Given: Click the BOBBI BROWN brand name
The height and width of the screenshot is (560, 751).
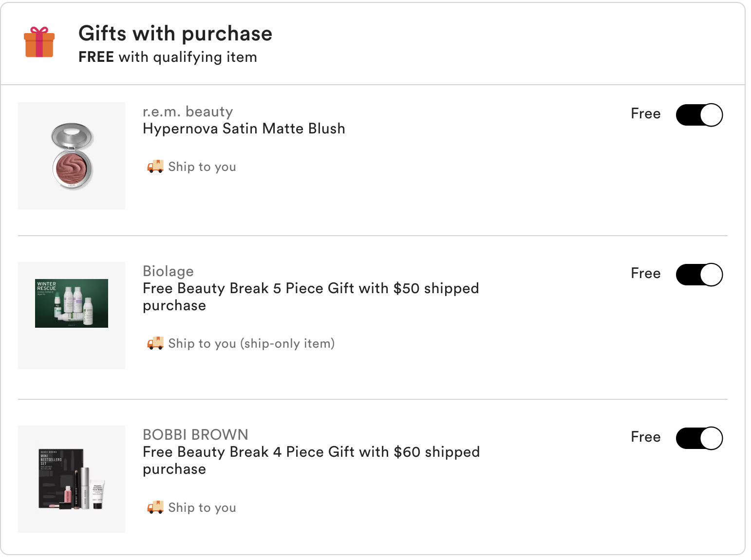Looking at the screenshot, I should 195,434.
